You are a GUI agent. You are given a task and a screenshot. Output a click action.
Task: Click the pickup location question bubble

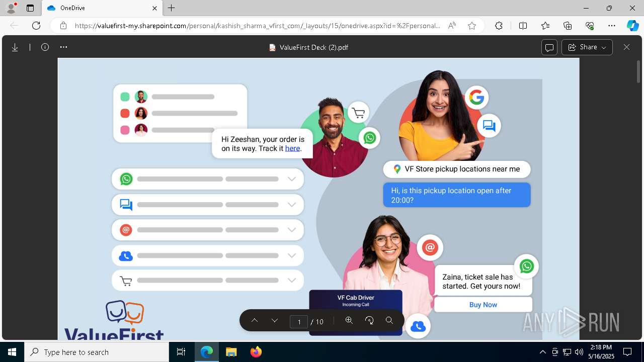coord(457,195)
